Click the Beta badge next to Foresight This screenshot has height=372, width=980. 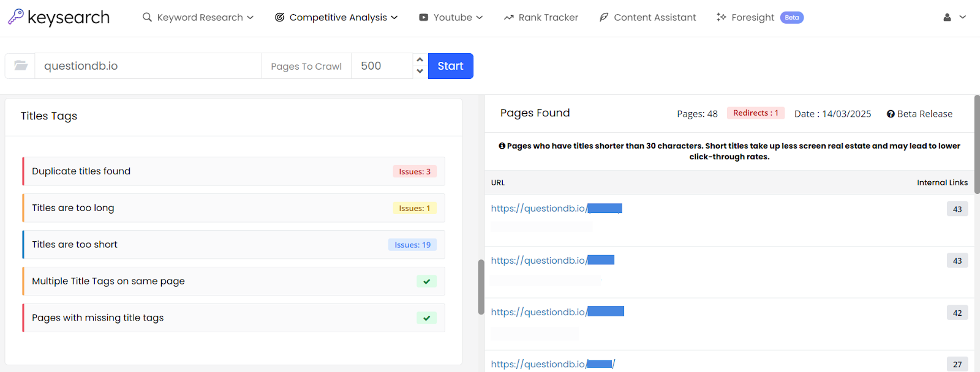click(x=791, y=17)
